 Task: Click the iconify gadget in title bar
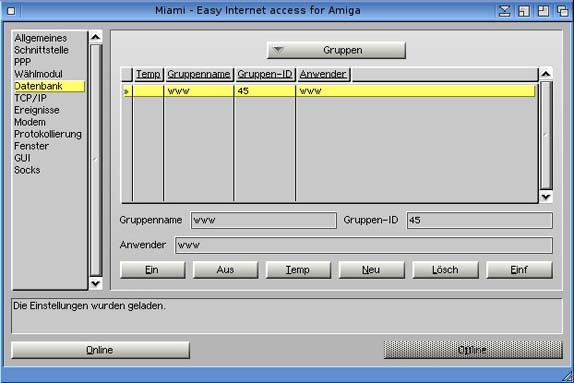coord(504,11)
